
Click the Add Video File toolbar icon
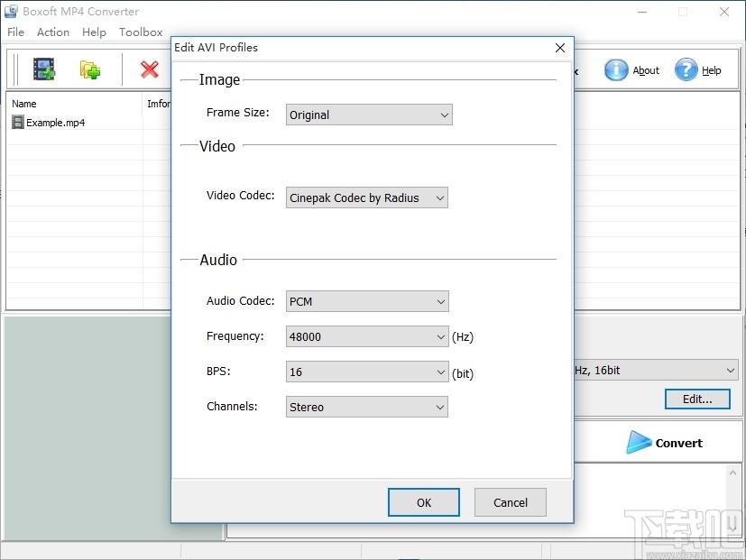pyautogui.click(x=44, y=69)
